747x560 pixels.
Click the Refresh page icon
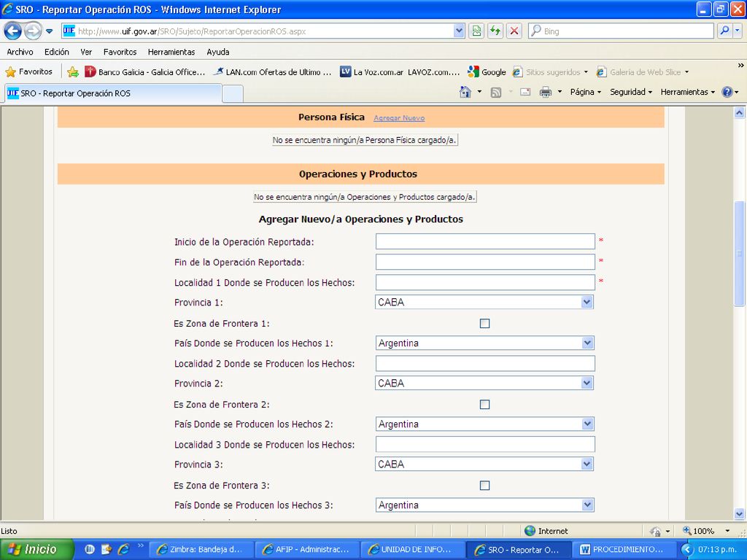pyautogui.click(x=495, y=31)
